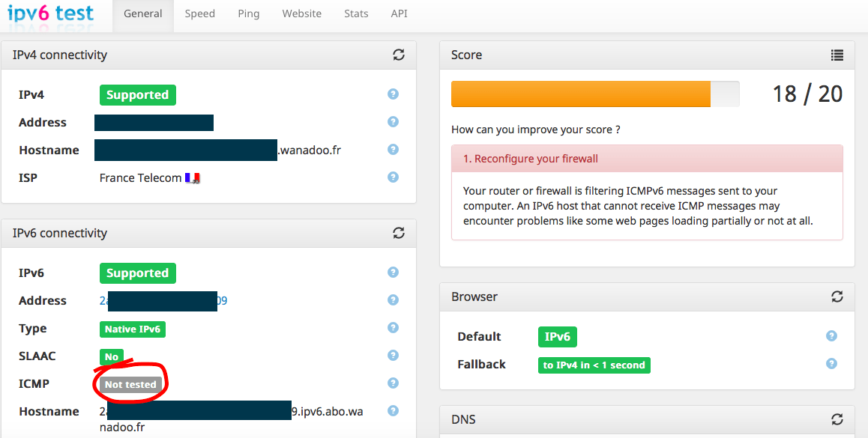
Task: Switch to the Ping tab
Action: point(248,13)
